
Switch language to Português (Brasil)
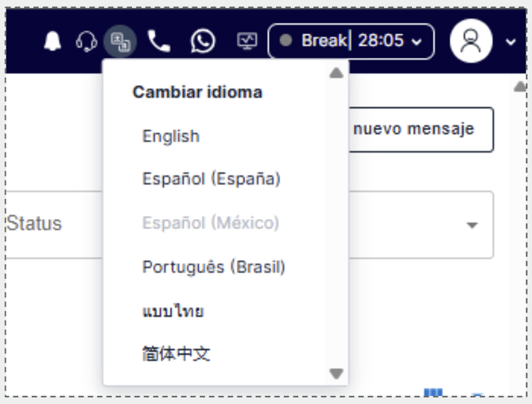coord(213,267)
